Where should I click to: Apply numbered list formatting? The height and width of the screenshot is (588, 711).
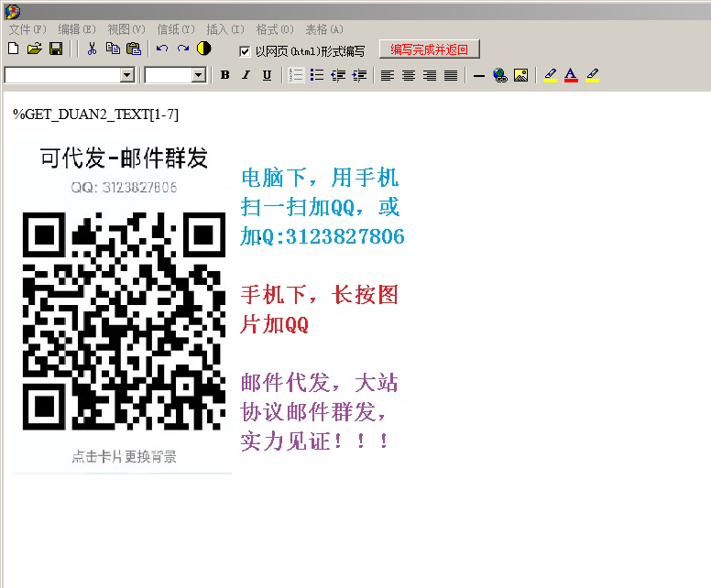pyautogui.click(x=296, y=75)
